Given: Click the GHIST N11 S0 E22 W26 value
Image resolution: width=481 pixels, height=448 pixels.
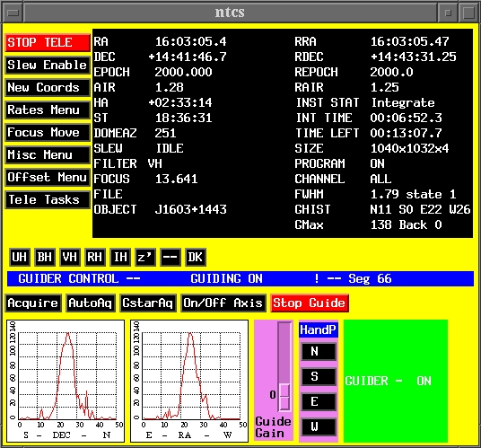Looking at the screenshot, I should (x=420, y=209).
